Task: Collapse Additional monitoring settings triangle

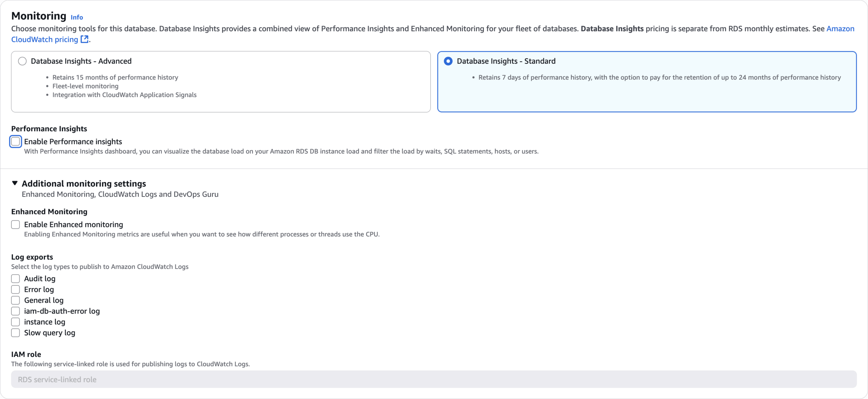Action: pyautogui.click(x=15, y=183)
